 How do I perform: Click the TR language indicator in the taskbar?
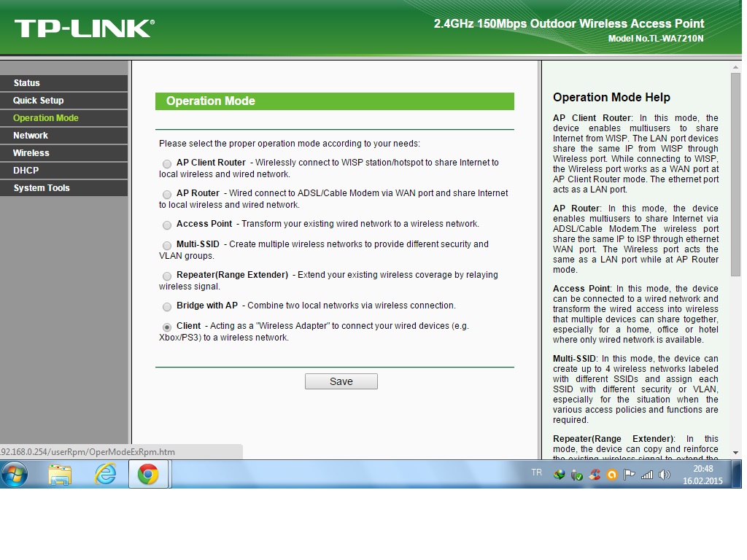tap(536, 472)
